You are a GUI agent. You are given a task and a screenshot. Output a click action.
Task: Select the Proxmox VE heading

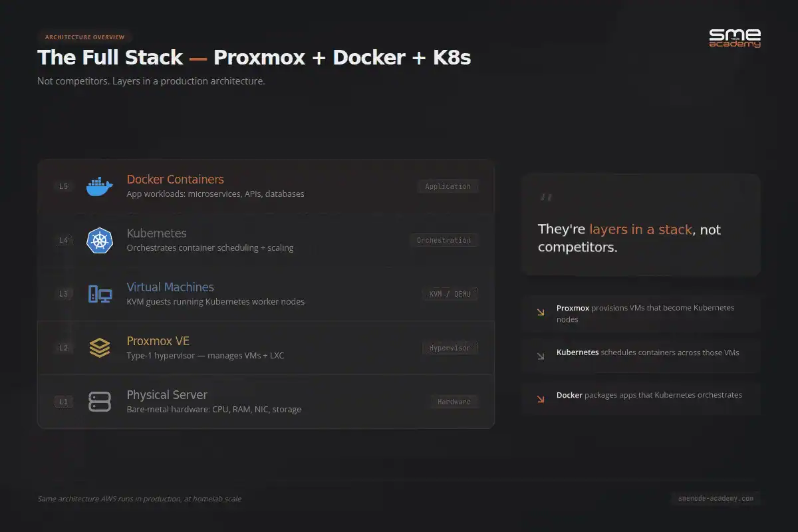coord(158,341)
